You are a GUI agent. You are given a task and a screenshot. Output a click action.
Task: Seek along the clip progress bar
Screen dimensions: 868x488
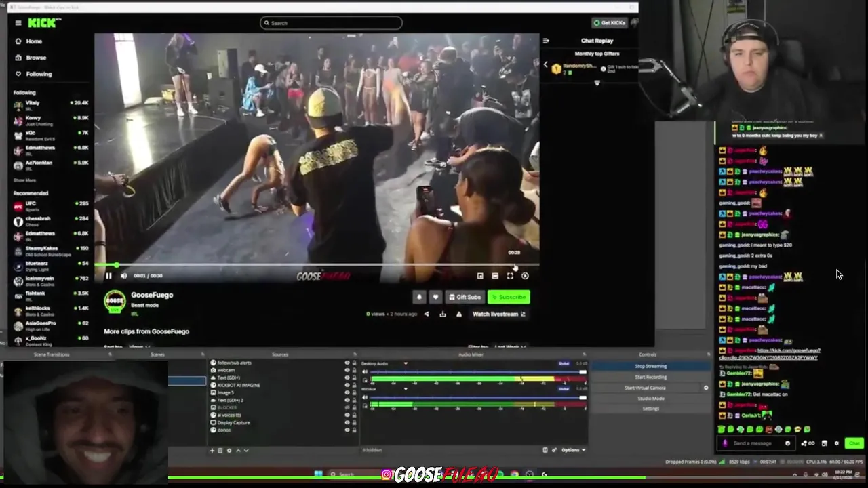(317, 265)
